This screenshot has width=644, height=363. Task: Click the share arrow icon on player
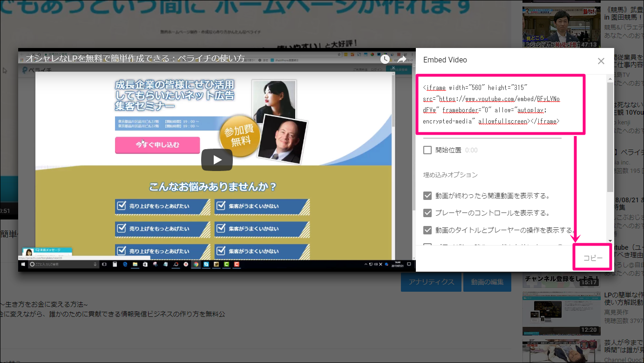click(x=402, y=59)
